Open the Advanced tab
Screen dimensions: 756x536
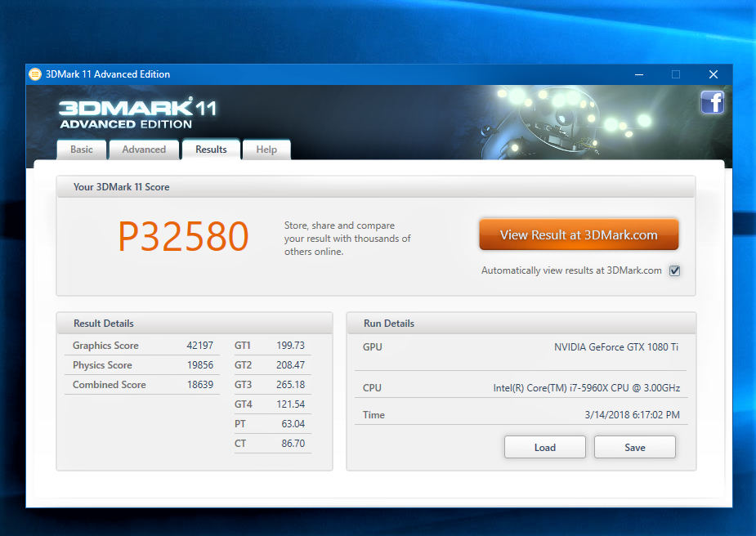144,150
